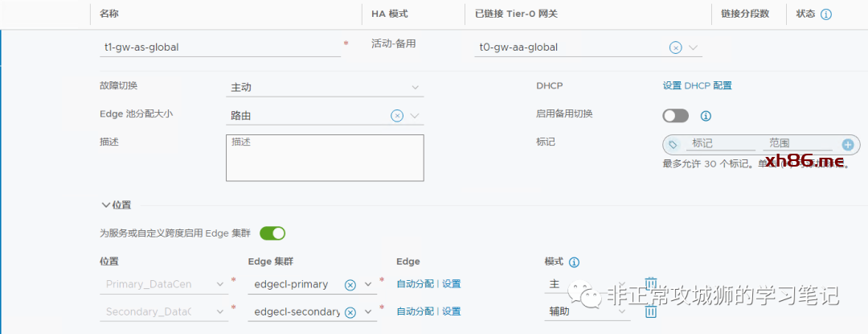Click the 设置 DHCP 配置 link
Image resolution: width=868 pixels, height=334 pixels.
(x=697, y=86)
